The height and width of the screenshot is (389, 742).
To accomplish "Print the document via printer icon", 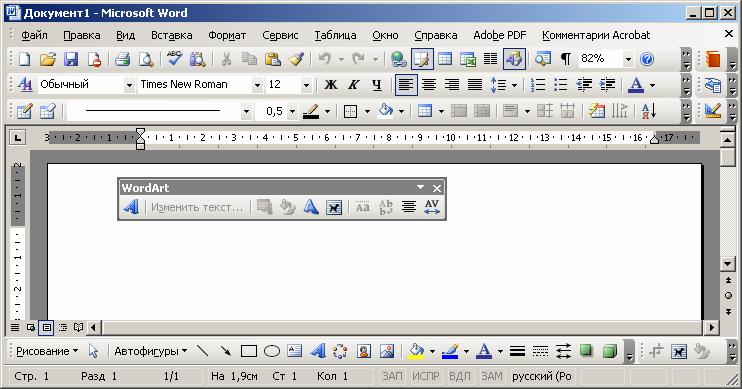I will click(x=123, y=59).
